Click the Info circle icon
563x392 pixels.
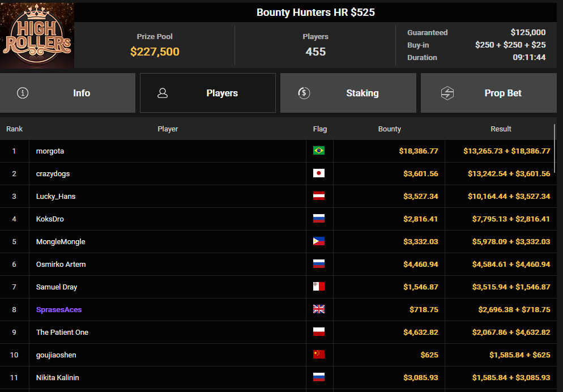pyautogui.click(x=23, y=93)
